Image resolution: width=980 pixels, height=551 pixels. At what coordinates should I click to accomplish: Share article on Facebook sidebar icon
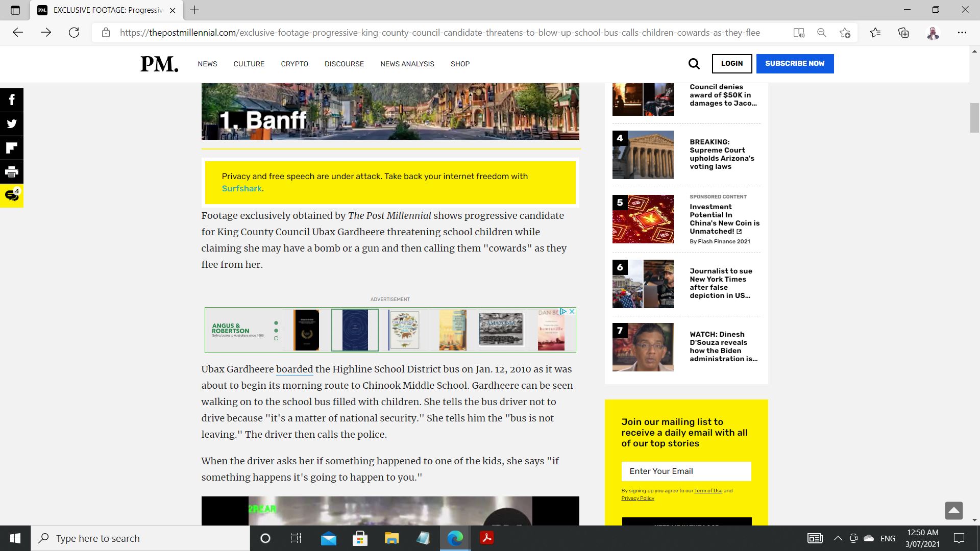12,100
